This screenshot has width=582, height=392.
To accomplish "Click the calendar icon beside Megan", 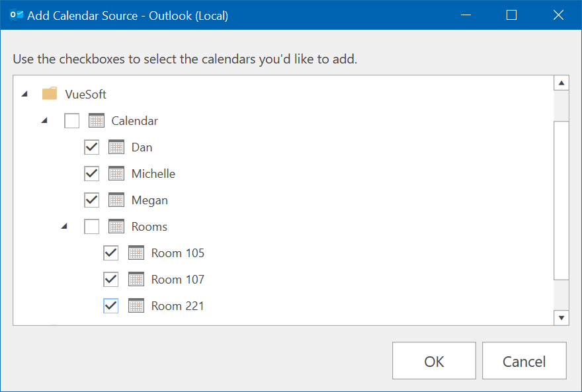I will click(116, 200).
